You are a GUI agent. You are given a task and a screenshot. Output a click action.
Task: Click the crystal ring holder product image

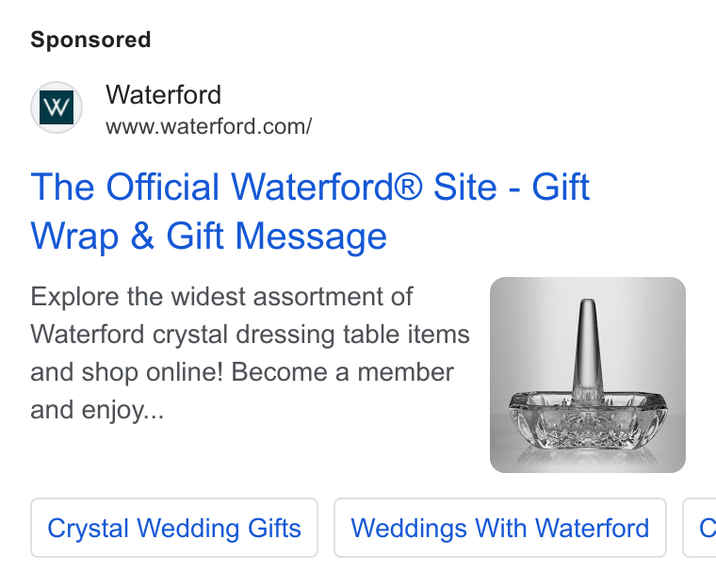pyautogui.click(x=588, y=375)
